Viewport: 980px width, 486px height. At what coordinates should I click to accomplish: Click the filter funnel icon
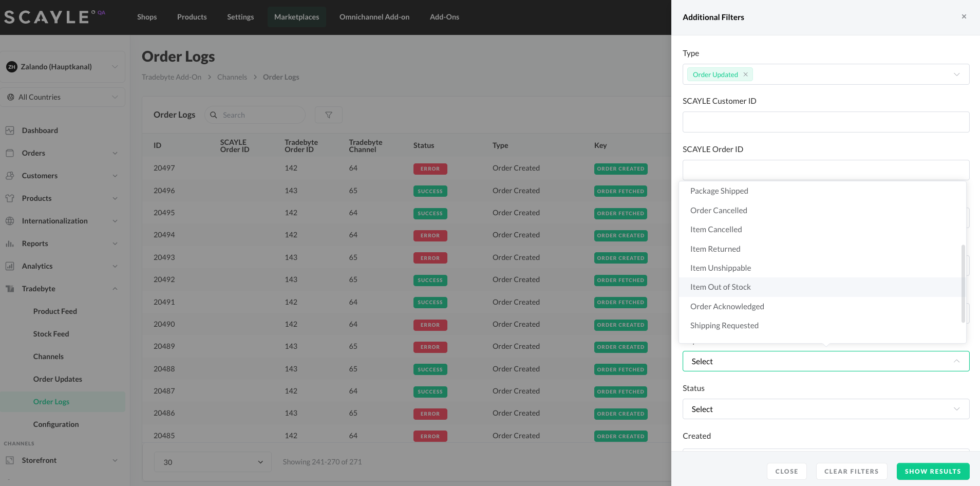pyautogui.click(x=329, y=115)
